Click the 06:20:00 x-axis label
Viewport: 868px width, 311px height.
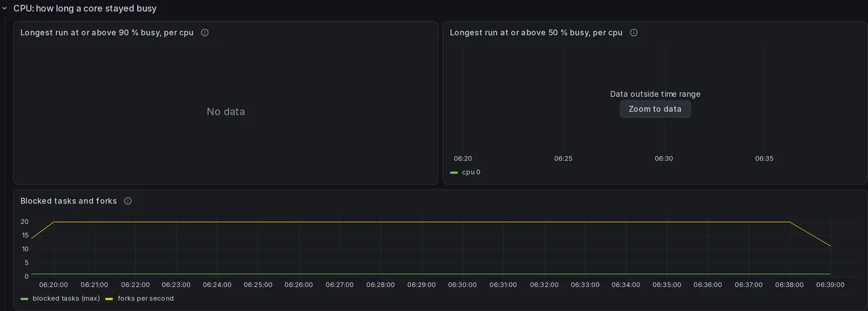(x=54, y=285)
